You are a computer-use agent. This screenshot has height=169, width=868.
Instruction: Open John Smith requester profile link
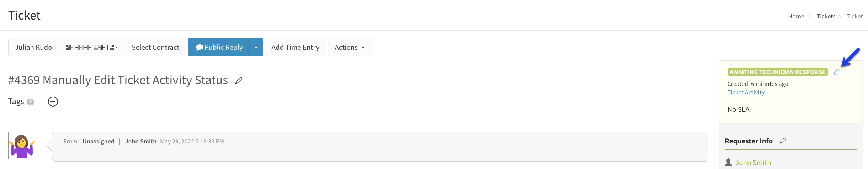pyautogui.click(x=753, y=163)
